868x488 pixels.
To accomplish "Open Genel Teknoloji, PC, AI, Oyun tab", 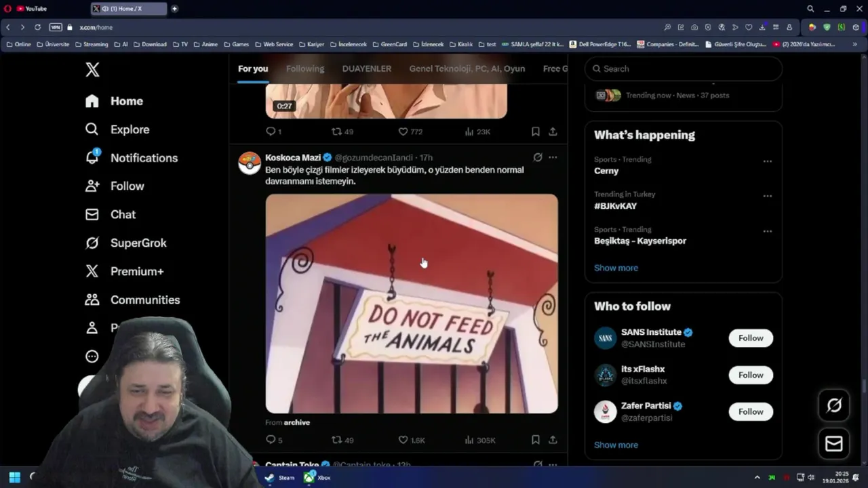I will click(467, 68).
